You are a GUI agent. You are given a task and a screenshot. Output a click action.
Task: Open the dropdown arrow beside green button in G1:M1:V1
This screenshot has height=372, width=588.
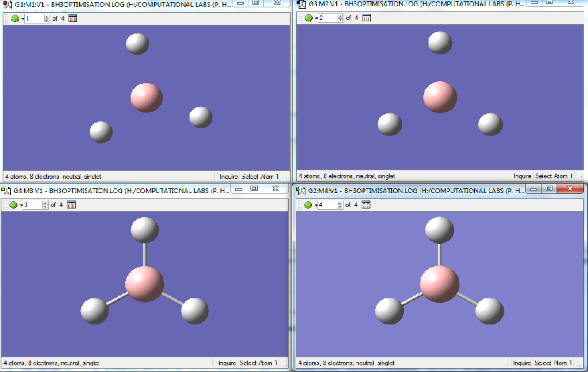23,19
